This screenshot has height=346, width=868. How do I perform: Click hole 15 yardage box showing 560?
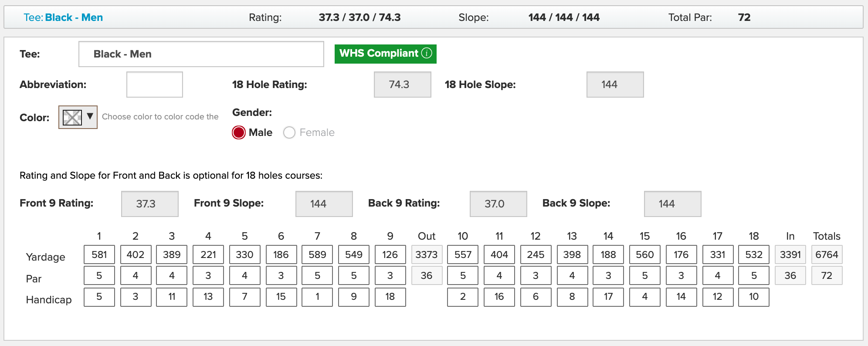coord(645,254)
